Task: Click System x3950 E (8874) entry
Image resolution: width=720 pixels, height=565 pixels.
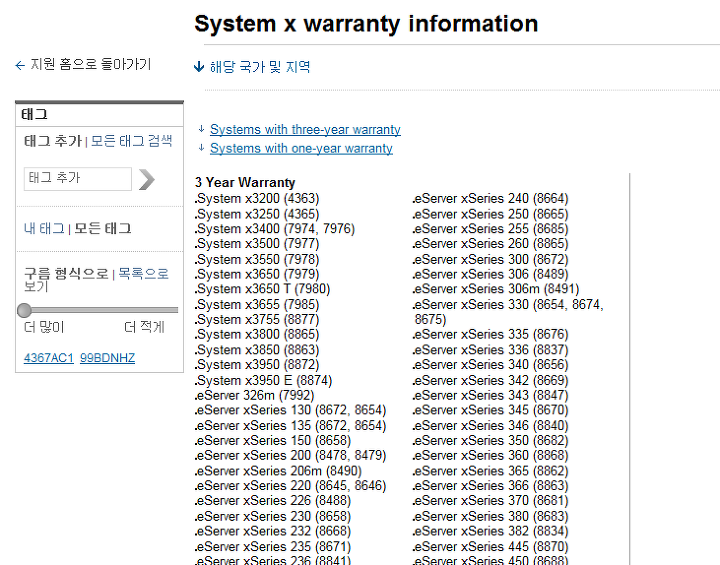Action: pos(263,380)
